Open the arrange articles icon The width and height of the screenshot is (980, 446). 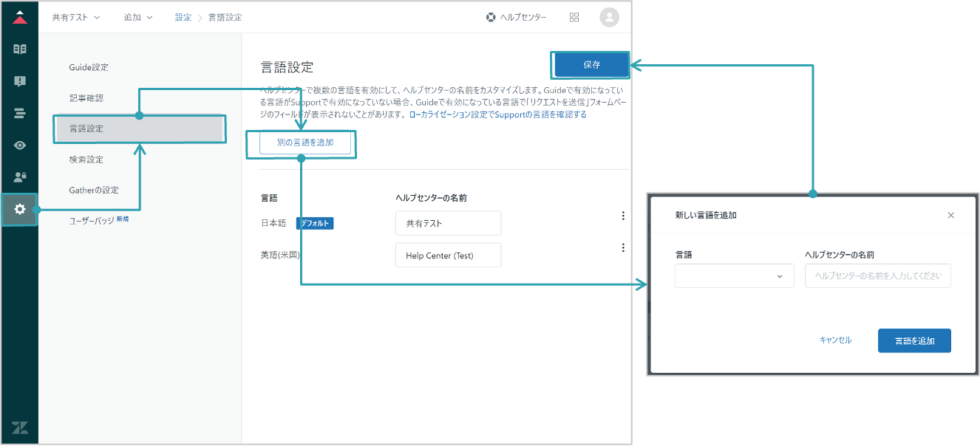click(x=20, y=113)
